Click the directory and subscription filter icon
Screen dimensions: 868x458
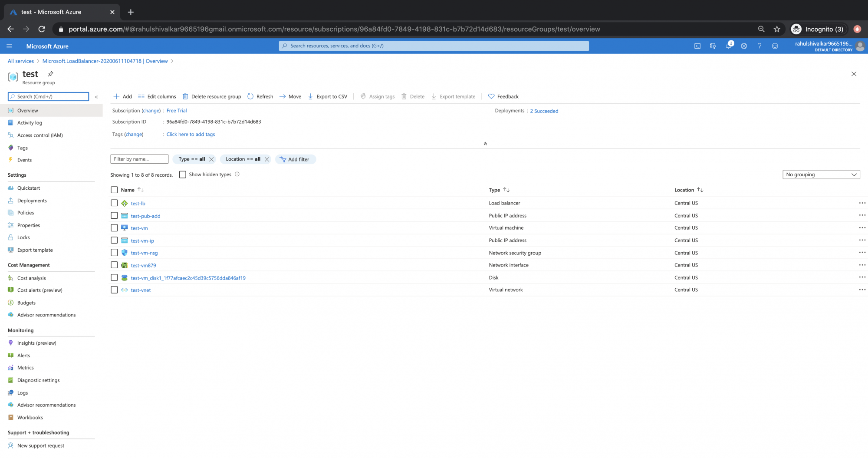point(713,46)
